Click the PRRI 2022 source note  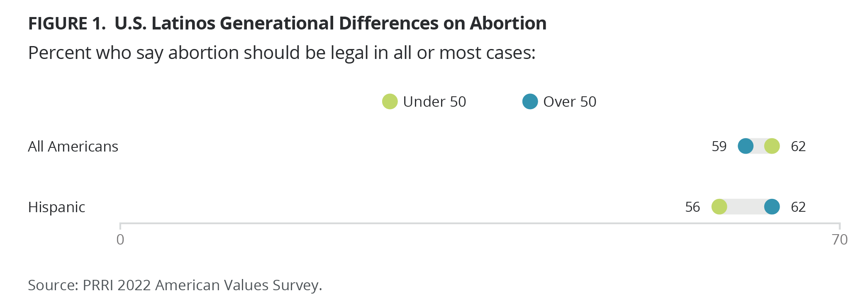click(x=175, y=285)
